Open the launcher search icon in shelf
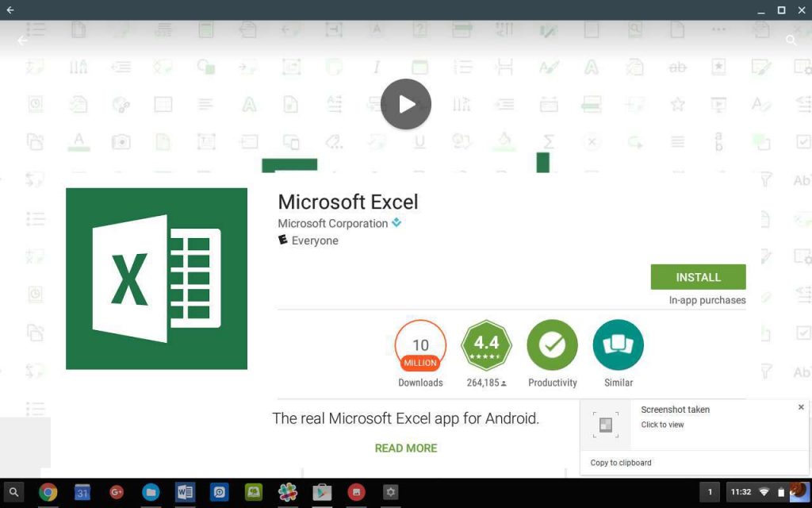 (x=14, y=492)
